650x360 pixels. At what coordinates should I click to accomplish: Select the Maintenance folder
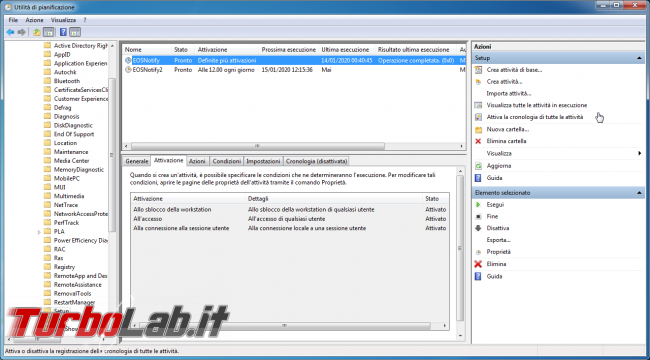click(x=71, y=152)
